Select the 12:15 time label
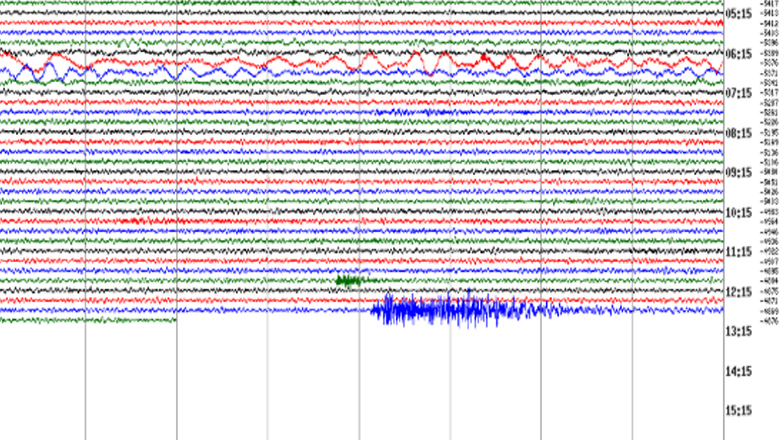The image size is (782, 440). (738, 292)
